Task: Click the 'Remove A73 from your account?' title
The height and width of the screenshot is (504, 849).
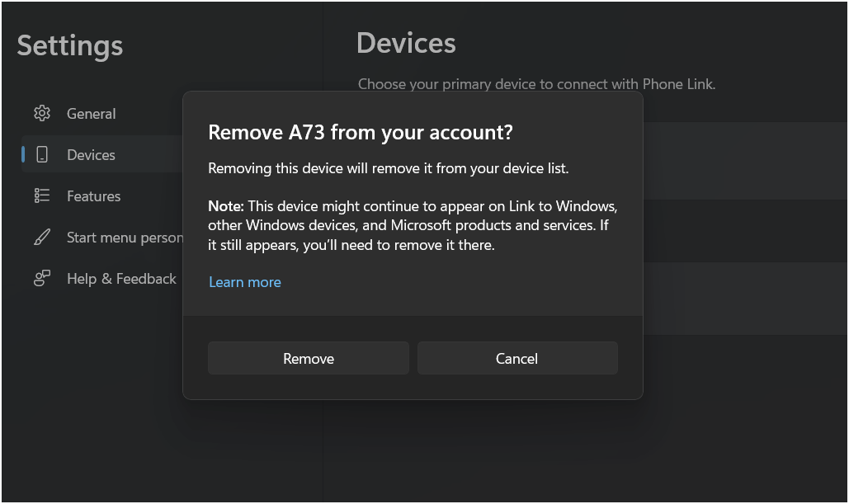Action: (361, 132)
